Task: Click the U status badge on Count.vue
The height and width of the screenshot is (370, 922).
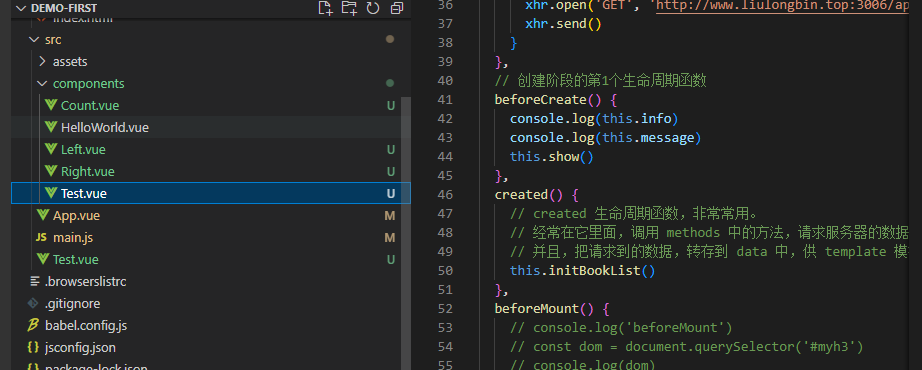Action: pyautogui.click(x=390, y=106)
